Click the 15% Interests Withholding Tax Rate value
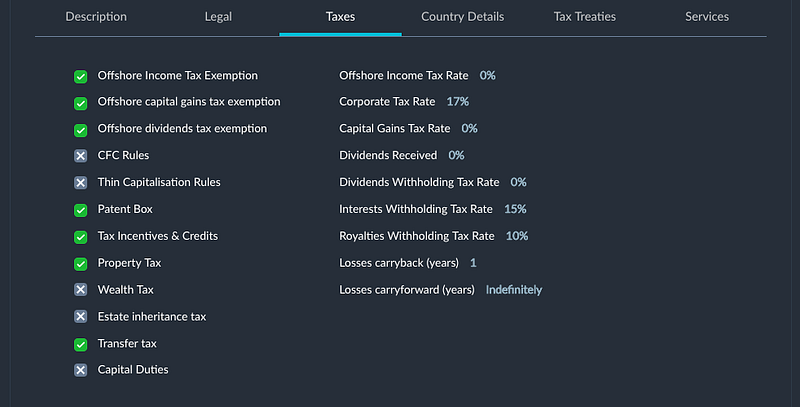 515,209
